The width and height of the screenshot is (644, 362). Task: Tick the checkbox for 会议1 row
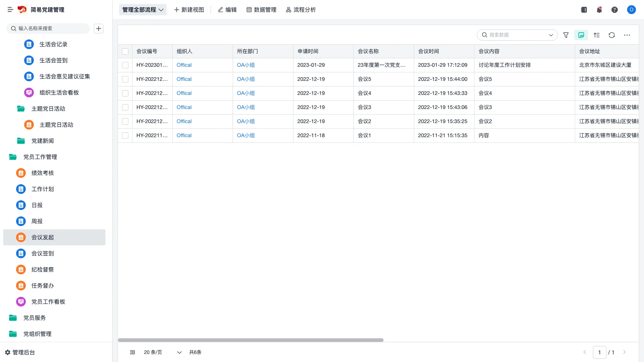(x=125, y=136)
